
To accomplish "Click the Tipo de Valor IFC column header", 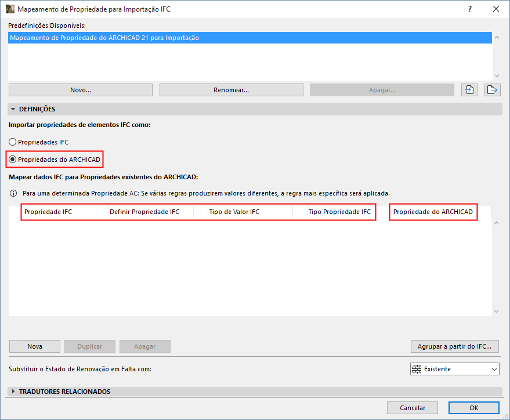I will (250, 212).
